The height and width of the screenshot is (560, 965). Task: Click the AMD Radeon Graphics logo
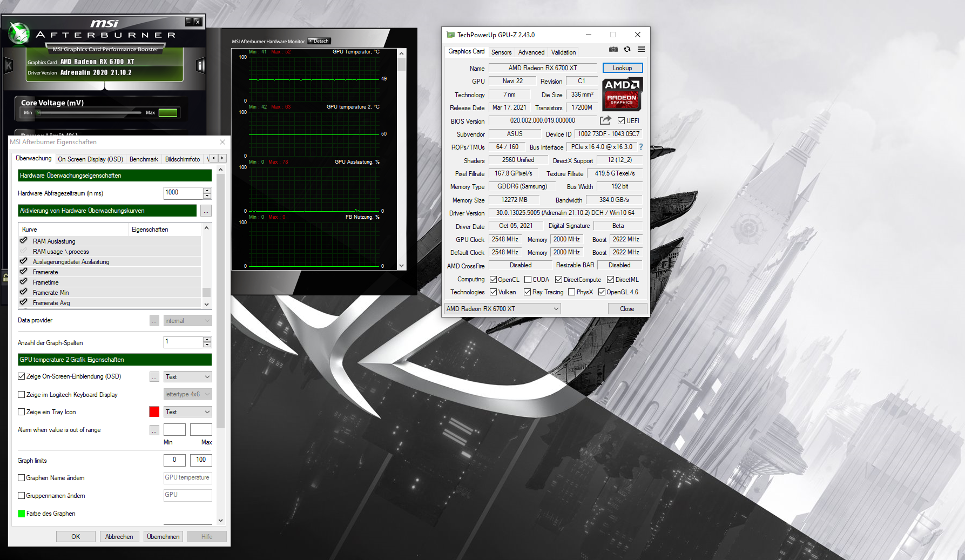622,94
